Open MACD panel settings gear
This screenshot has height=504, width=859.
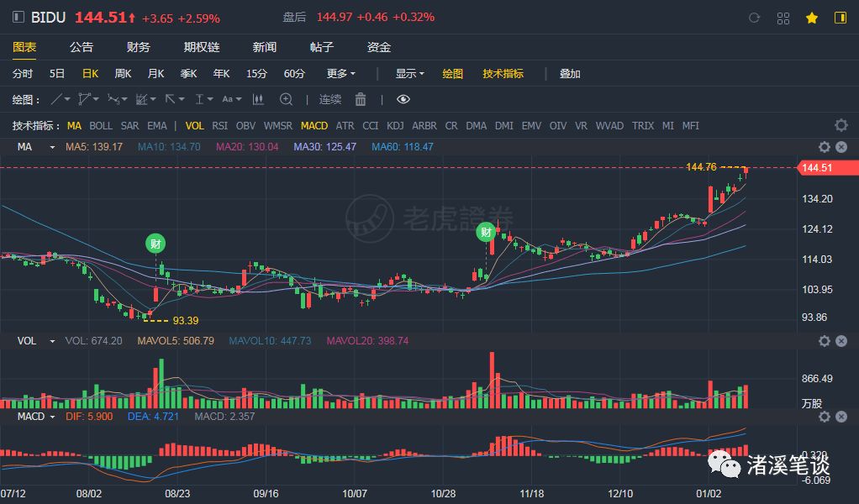[824, 417]
